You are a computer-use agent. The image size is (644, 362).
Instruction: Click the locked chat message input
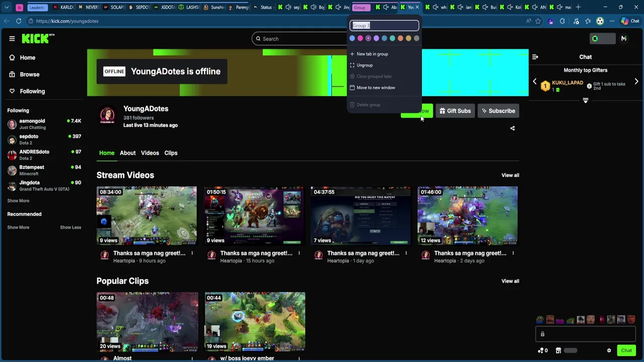[x=585, y=334]
